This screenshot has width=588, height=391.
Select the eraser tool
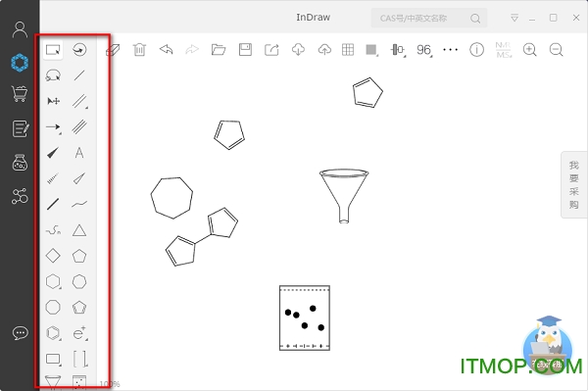(113, 50)
